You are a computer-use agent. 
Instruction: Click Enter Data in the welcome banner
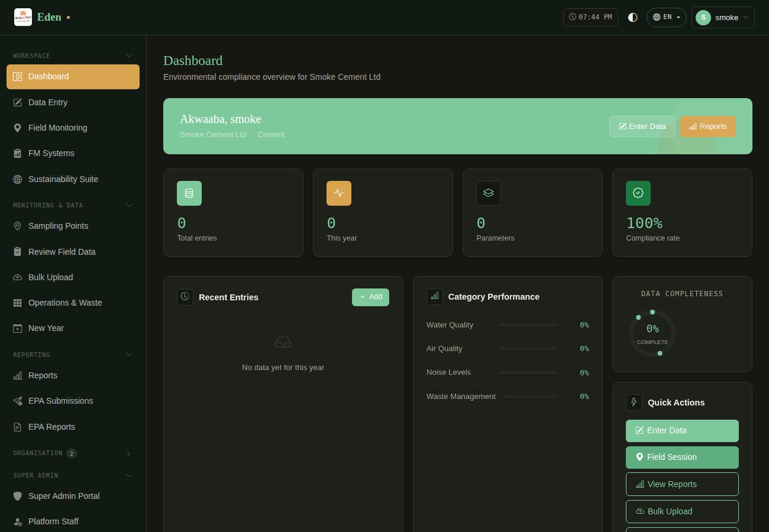pyautogui.click(x=642, y=126)
